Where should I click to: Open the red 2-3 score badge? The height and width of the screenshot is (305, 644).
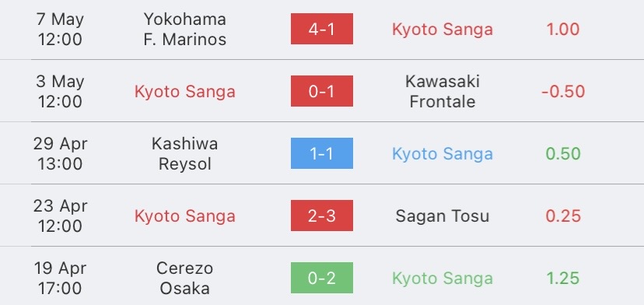click(321, 216)
